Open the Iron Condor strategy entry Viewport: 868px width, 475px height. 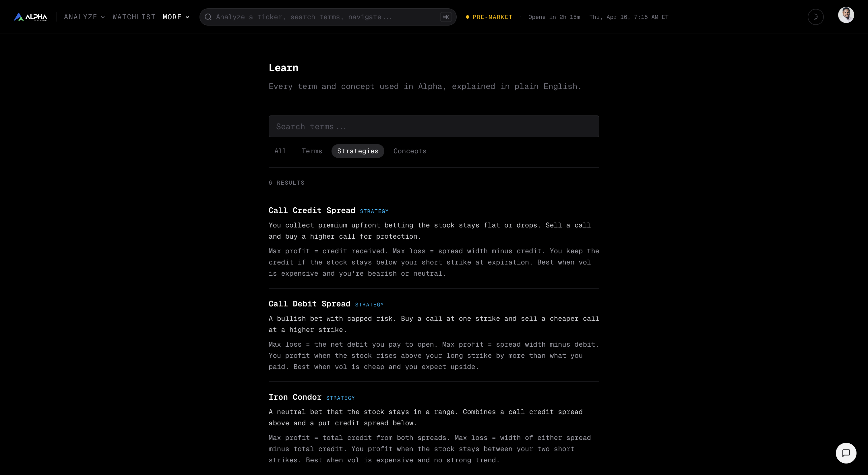(295, 397)
